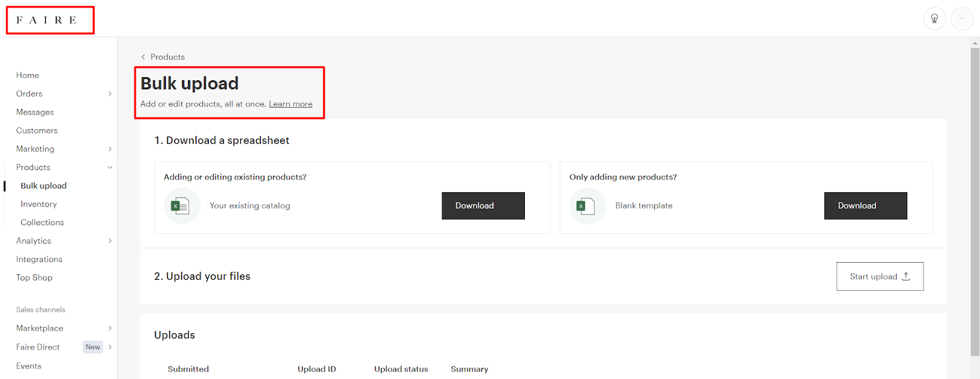Open the lightbulb tips icon
980x379 pixels.
coord(935,18)
